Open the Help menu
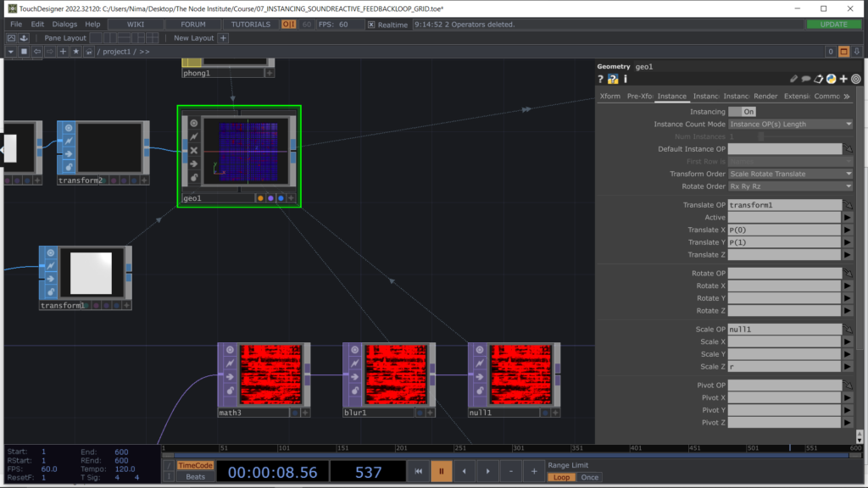The image size is (868, 488). pyautogui.click(x=92, y=25)
